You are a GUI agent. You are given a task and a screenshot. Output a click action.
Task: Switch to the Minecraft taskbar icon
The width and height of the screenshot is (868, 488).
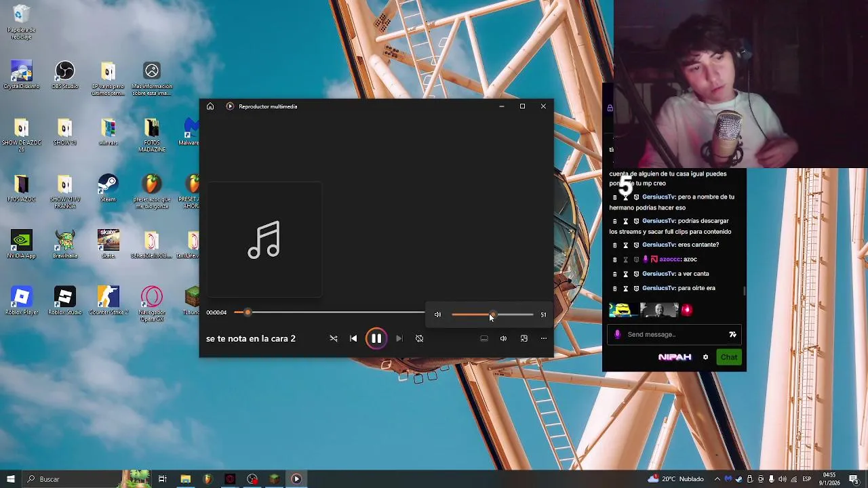[274, 479]
